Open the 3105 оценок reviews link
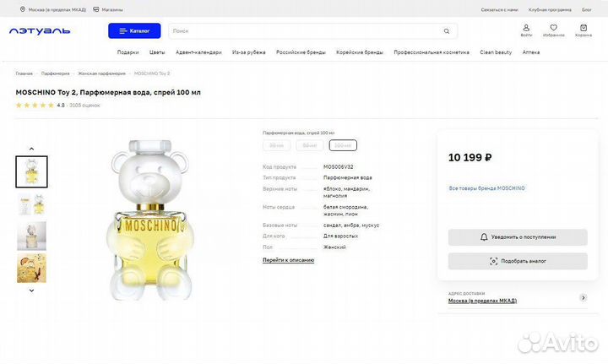 [84, 105]
